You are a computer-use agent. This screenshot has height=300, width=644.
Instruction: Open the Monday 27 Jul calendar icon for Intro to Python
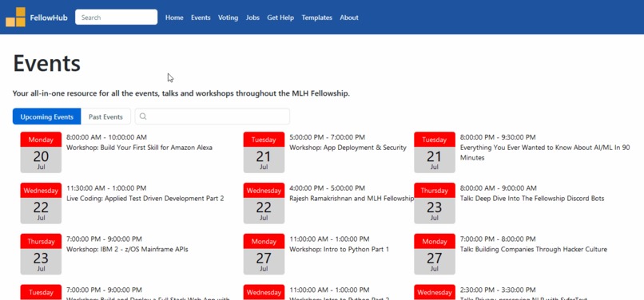point(264,254)
